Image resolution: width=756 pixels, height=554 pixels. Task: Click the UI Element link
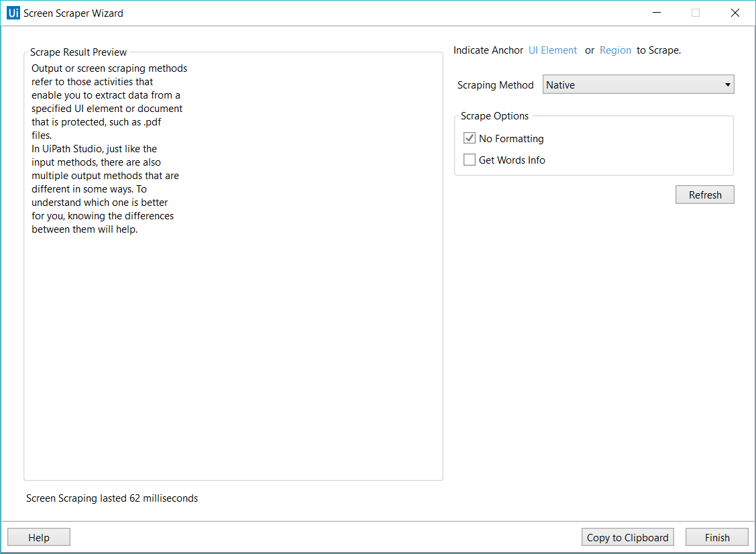click(x=553, y=50)
